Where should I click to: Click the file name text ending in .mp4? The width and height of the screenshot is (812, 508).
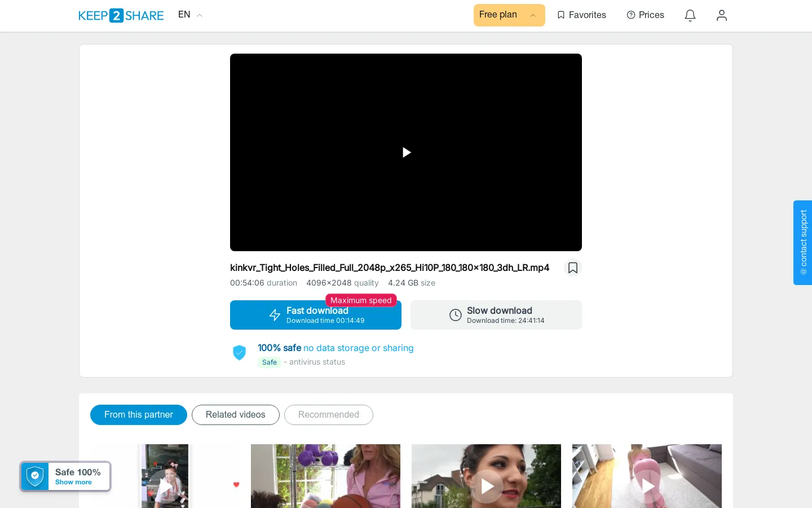(390, 268)
